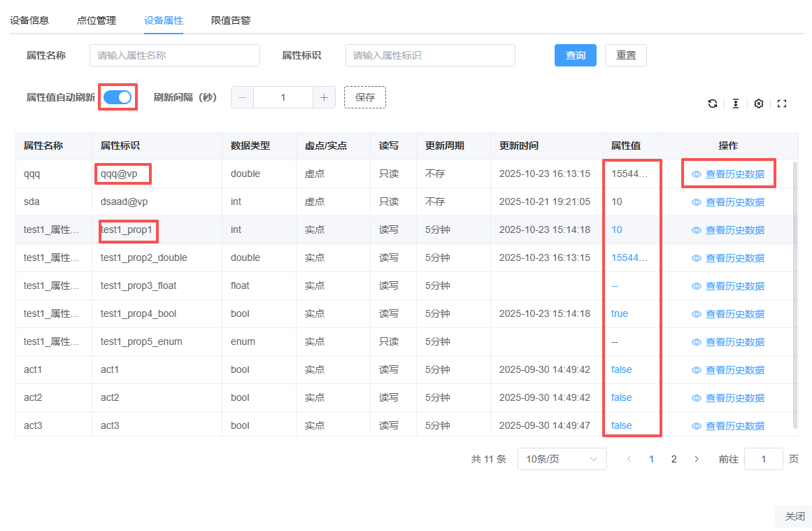Open the 限值告警 tab
Screen dimensions: 812x531
coord(231,20)
